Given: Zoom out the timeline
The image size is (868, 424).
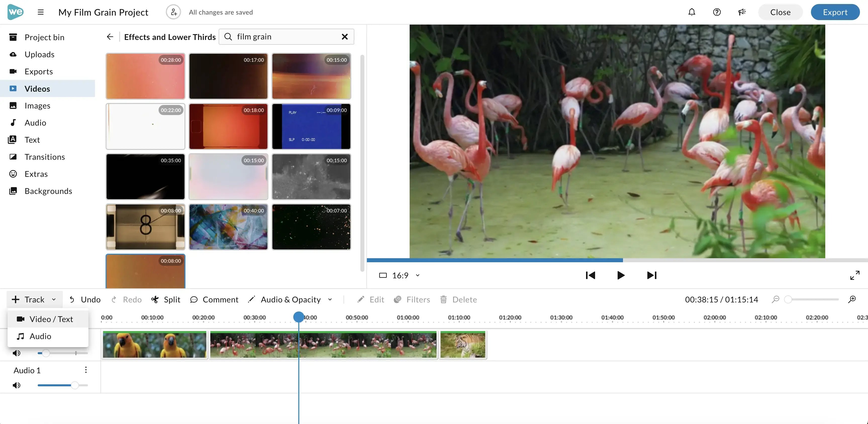Looking at the screenshot, I should tap(775, 299).
